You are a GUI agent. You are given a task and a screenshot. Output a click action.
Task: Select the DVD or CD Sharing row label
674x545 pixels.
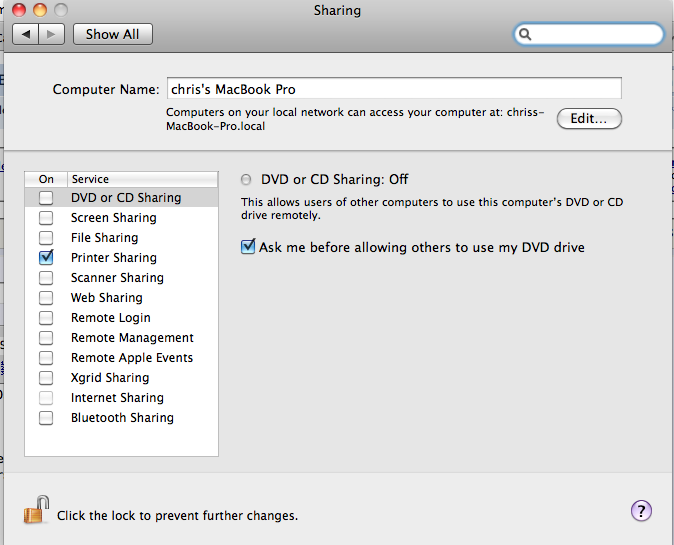pos(126,198)
